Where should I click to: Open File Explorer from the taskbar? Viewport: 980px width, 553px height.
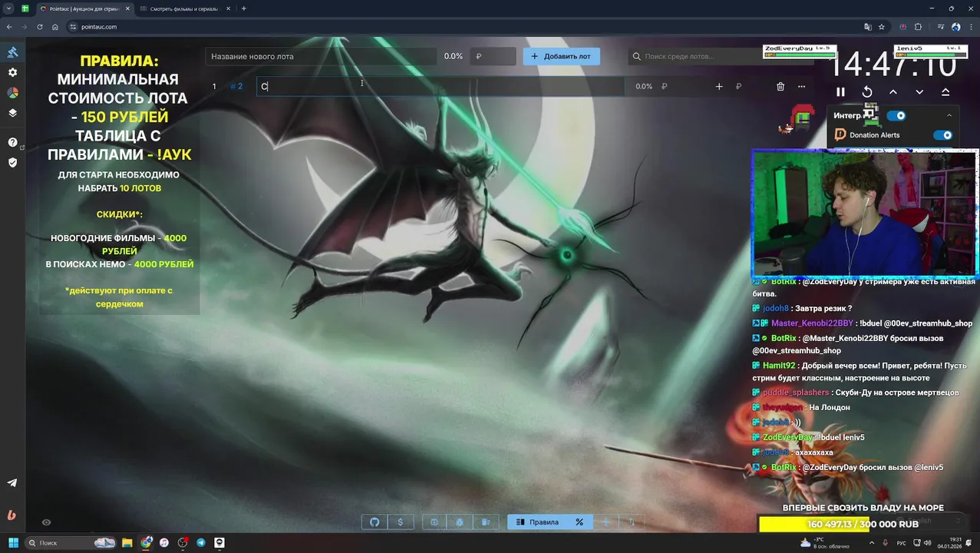click(x=127, y=543)
